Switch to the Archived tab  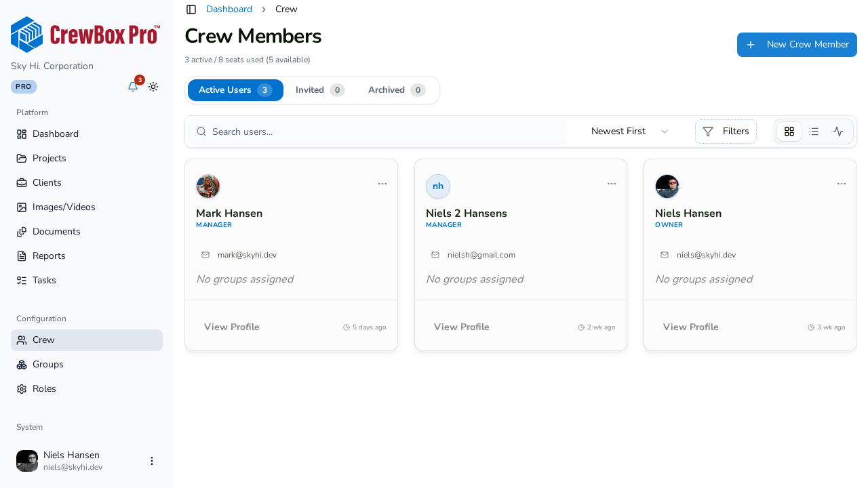tap(397, 90)
